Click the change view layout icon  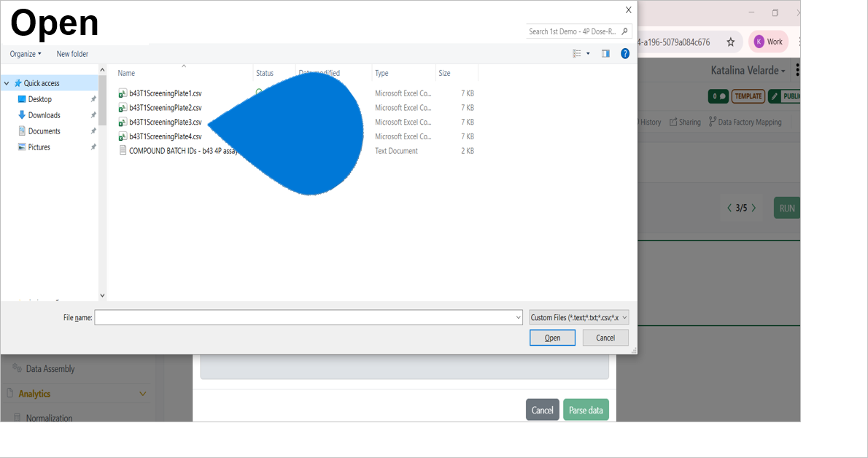(x=577, y=53)
